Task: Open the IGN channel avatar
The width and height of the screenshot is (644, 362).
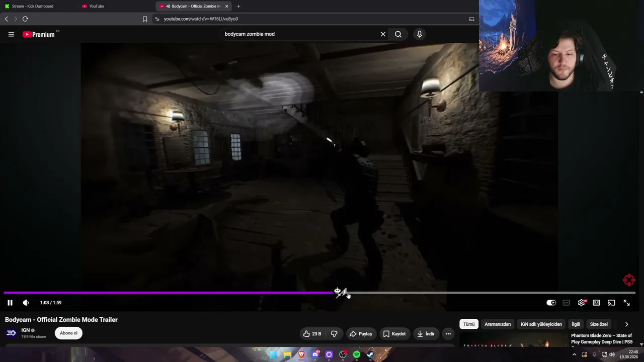Action: point(11,333)
